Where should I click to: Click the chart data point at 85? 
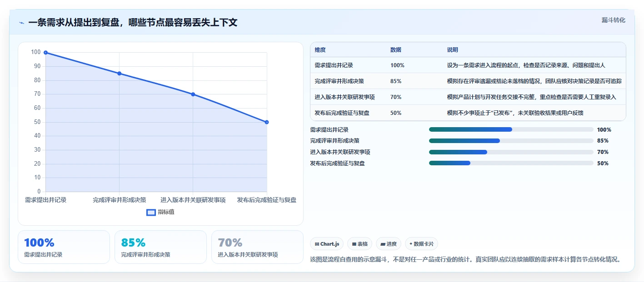(x=119, y=74)
